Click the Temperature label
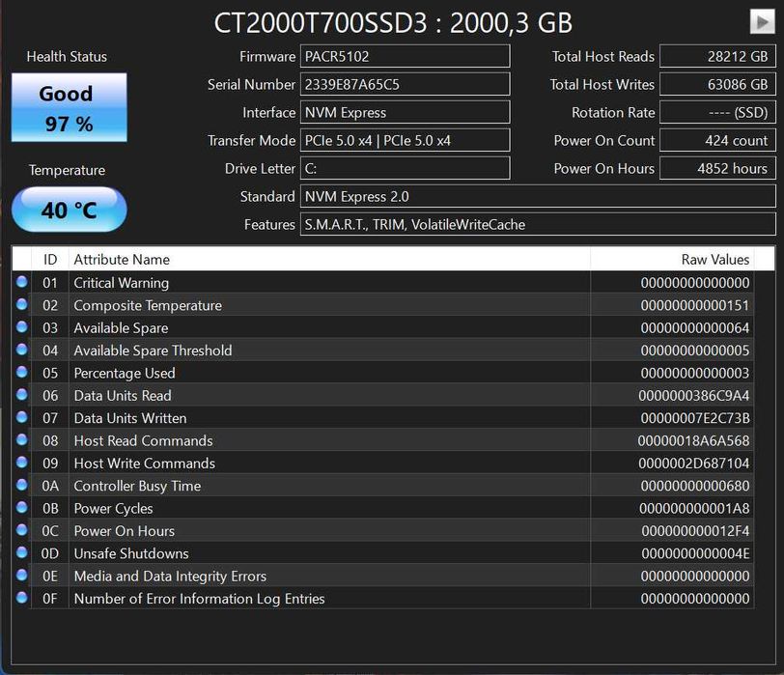Viewport: 784px width, 675px height. pos(67,170)
